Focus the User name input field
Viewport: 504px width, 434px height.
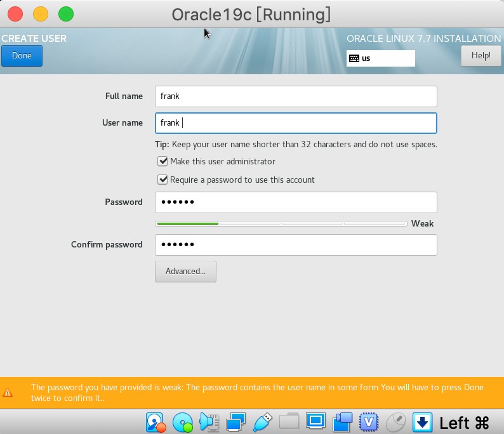point(296,123)
